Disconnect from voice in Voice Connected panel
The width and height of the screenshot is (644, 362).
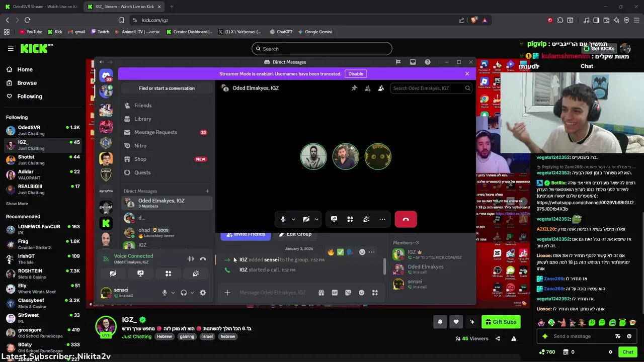(203, 259)
